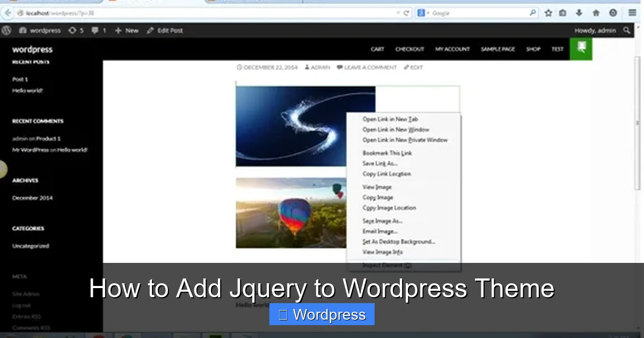The width and height of the screenshot is (644, 338).
Task: Click the wordpress site title
Action: (32, 49)
